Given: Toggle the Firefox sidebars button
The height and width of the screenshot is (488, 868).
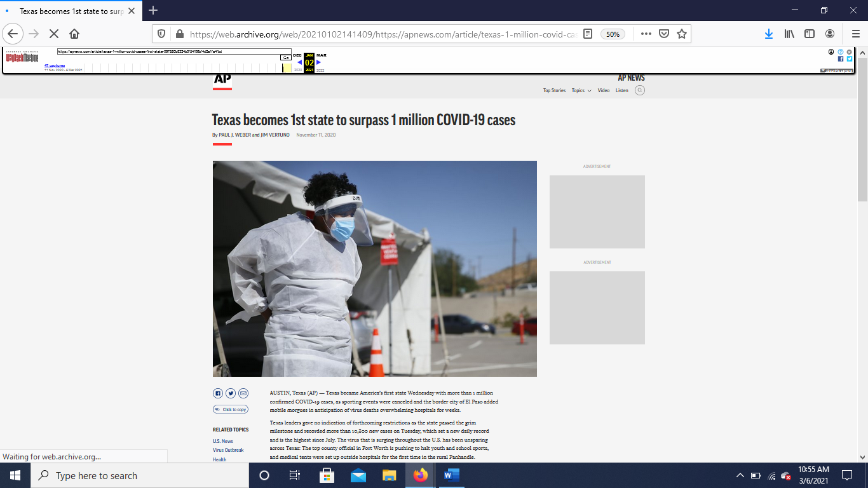Looking at the screenshot, I should point(810,34).
